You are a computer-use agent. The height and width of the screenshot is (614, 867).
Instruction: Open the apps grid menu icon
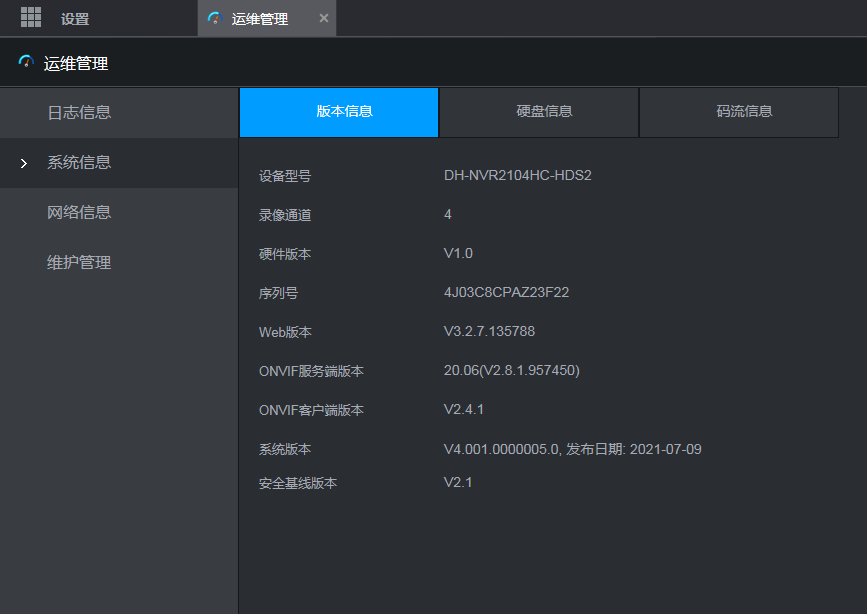[31, 17]
